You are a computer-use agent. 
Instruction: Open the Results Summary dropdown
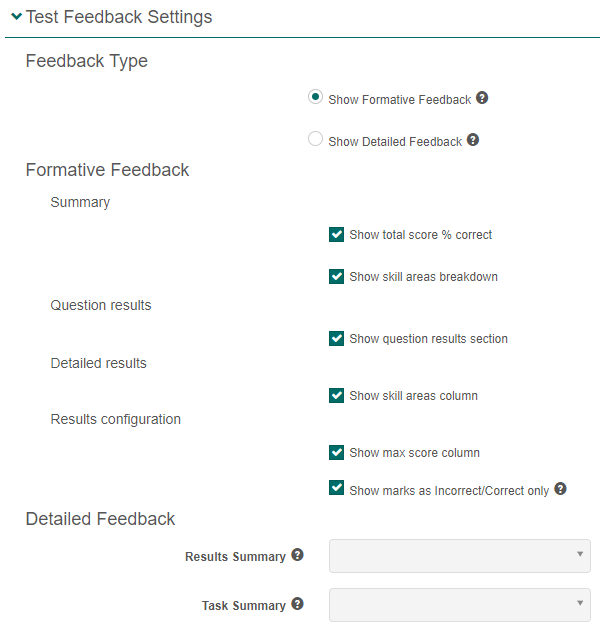pyautogui.click(x=459, y=556)
